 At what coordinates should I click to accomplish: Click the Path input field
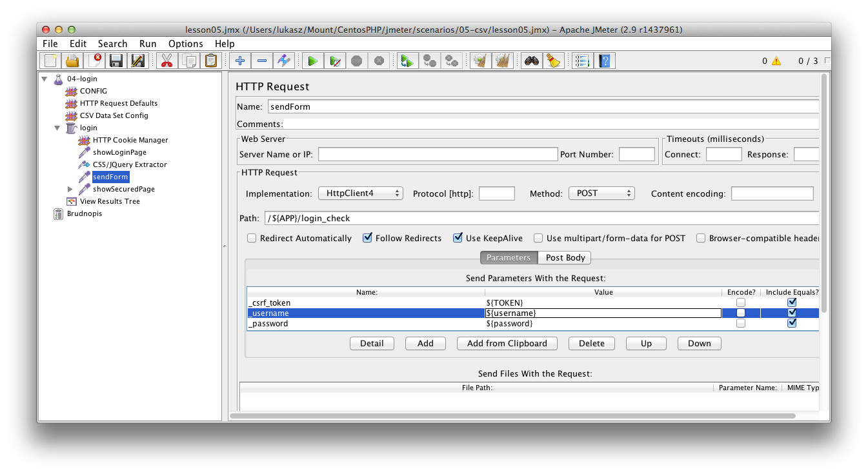(541, 218)
